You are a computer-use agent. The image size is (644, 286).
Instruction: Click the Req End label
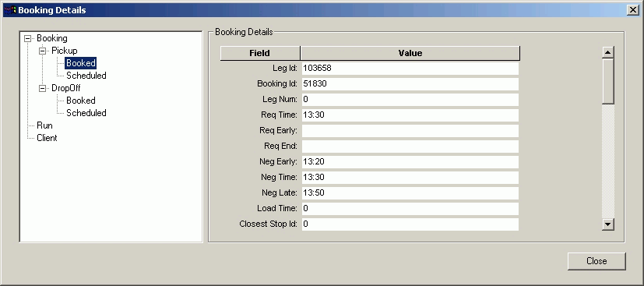[x=280, y=147]
